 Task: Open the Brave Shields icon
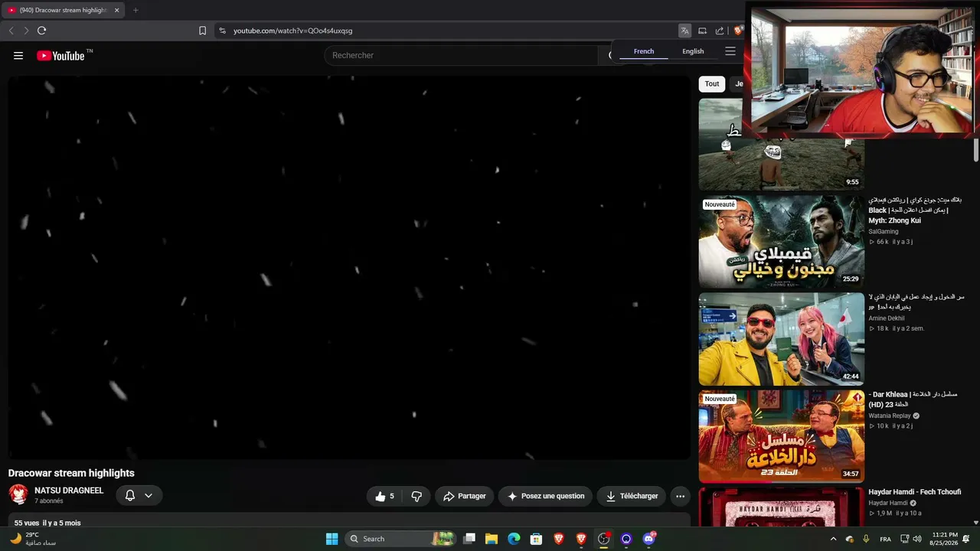click(738, 31)
